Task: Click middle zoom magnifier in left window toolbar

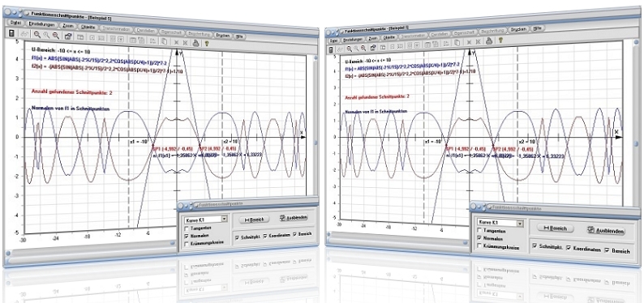Action: [x=46, y=35]
